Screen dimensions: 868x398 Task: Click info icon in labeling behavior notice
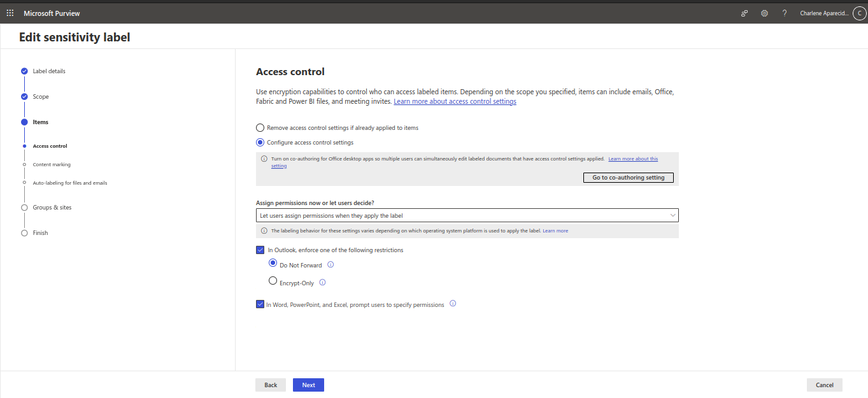click(264, 231)
